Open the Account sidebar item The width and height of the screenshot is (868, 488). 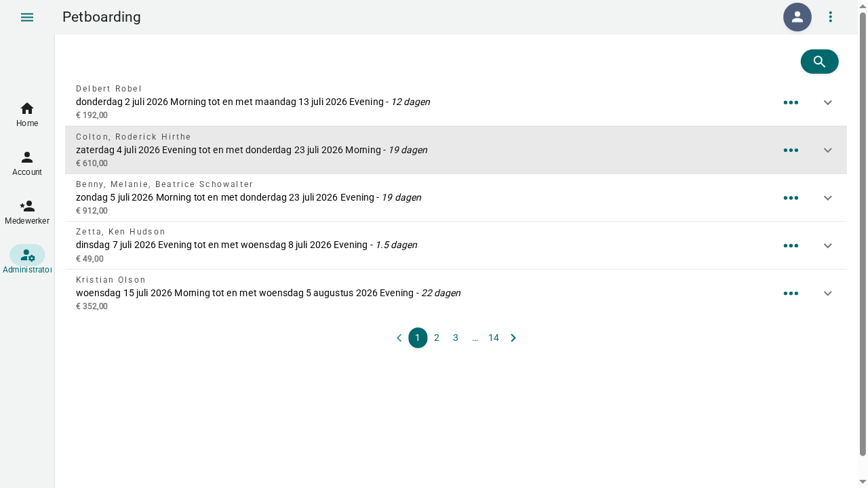click(27, 163)
